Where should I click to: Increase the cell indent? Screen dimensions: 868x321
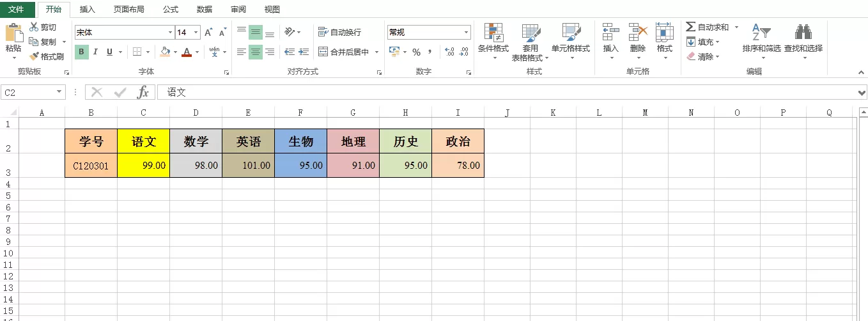[304, 52]
